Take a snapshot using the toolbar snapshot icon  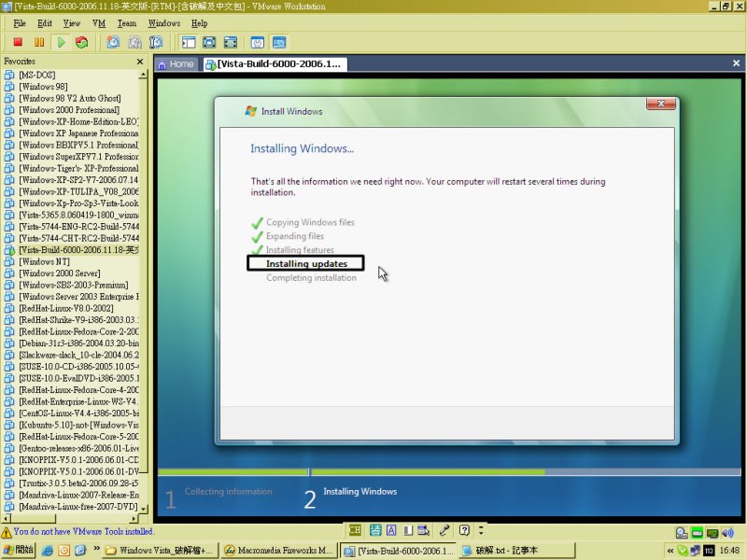coord(113,42)
